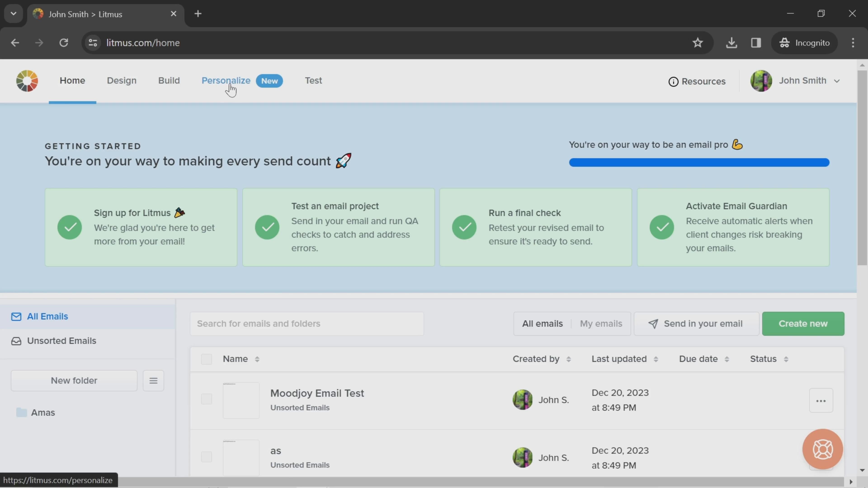
Task: Reload the page
Action: click(64, 43)
